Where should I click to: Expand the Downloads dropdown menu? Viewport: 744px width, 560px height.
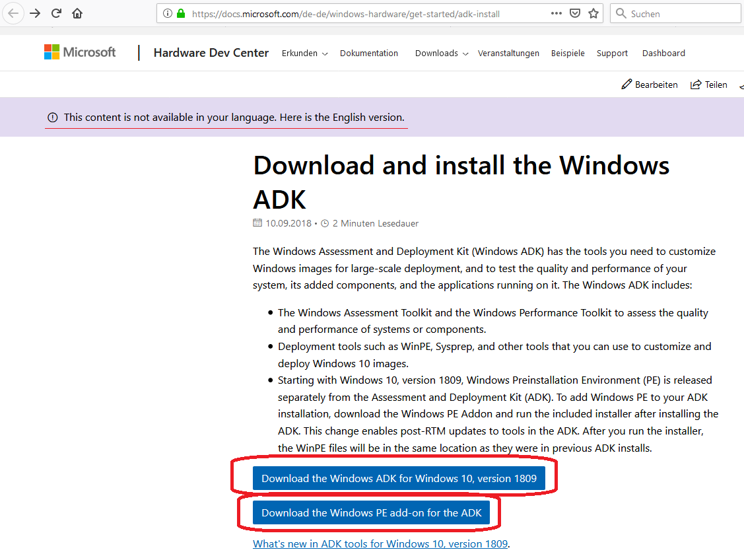[442, 53]
